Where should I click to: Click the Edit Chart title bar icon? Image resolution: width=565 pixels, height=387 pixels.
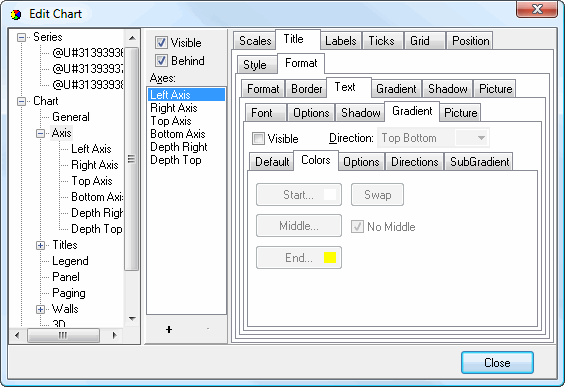click(x=16, y=14)
